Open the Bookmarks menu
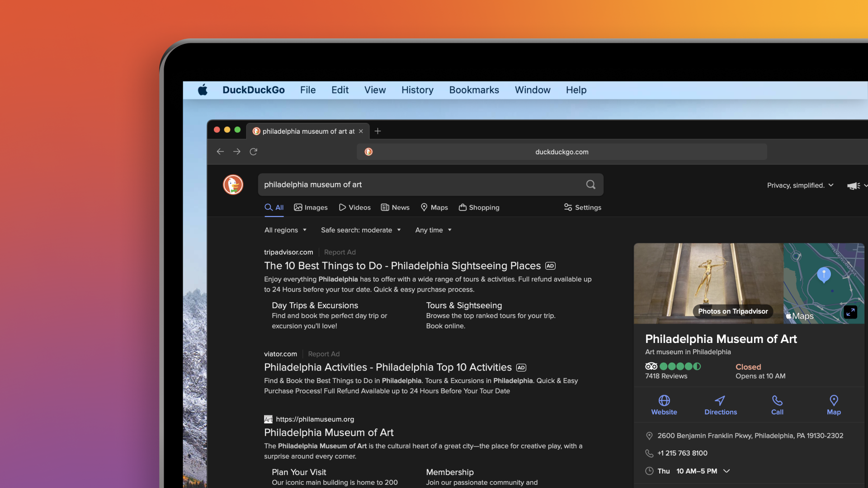The width and height of the screenshot is (868, 488). tap(474, 90)
